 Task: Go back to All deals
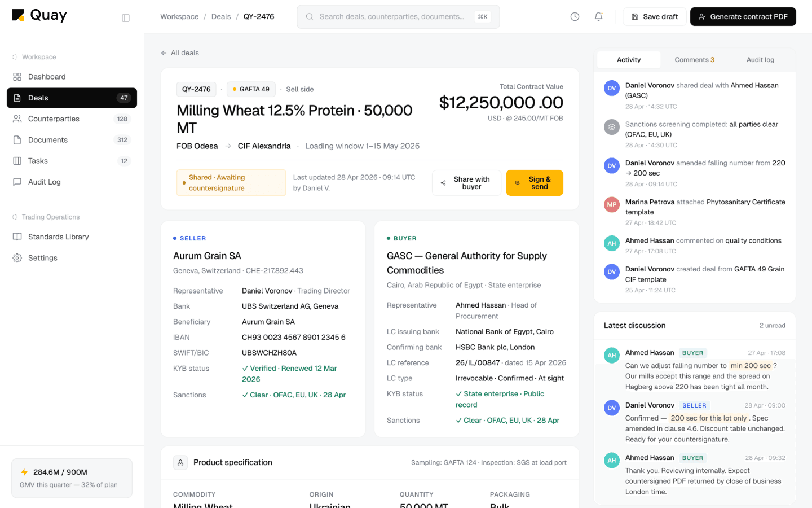tap(179, 53)
